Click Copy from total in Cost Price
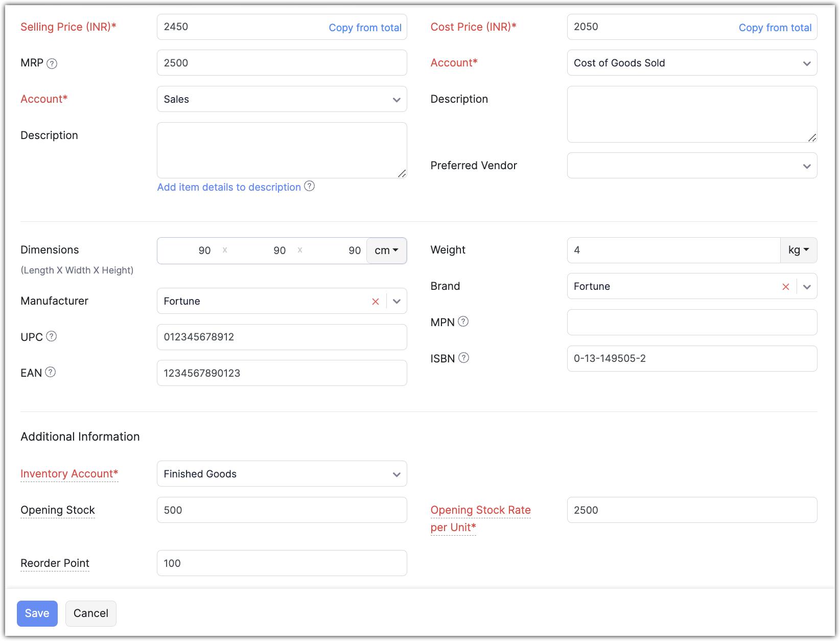 coord(775,28)
